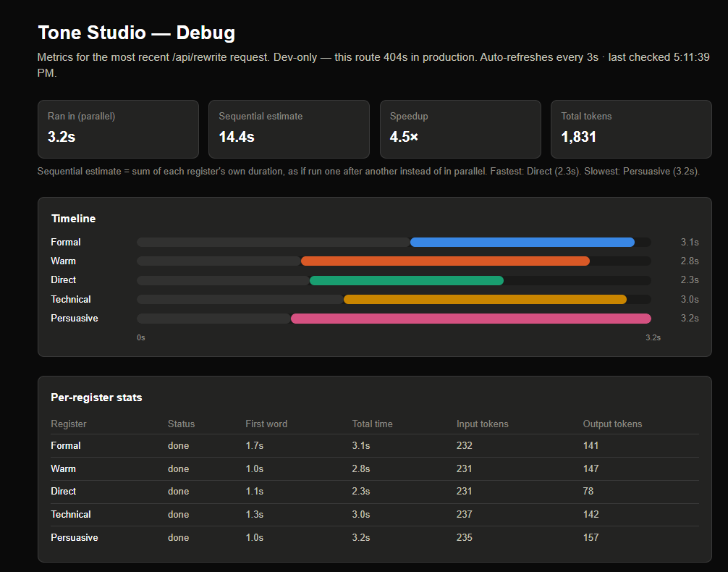This screenshot has height=572, width=728.
Task: Select the 'Ran in (parallel)' metric card
Action: click(119, 129)
